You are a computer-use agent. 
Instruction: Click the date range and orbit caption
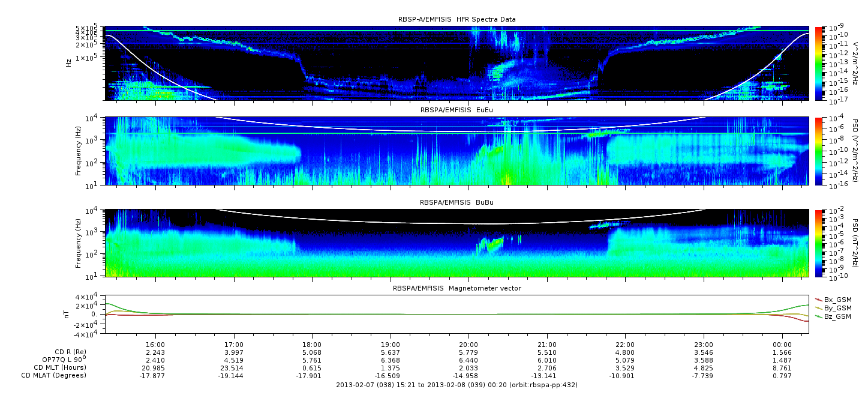click(456, 385)
